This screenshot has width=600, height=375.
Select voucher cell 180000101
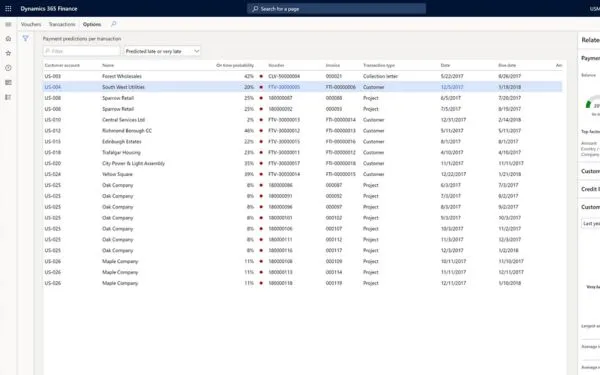pos(280,218)
